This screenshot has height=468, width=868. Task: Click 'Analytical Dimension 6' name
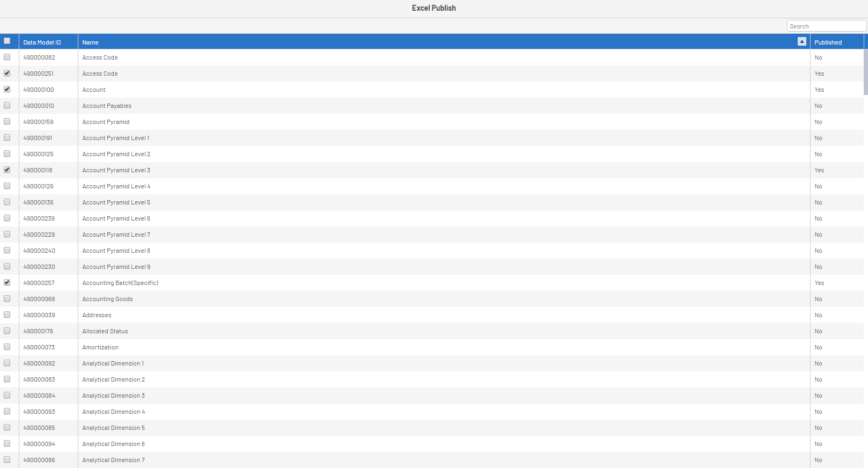click(x=114, y=444)
